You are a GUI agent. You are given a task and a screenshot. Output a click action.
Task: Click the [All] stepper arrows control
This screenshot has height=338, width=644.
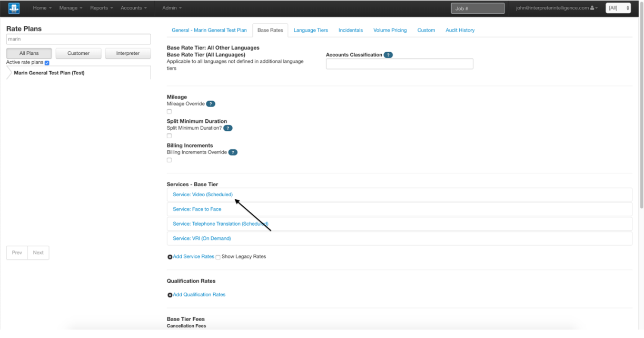pos(628,7)
